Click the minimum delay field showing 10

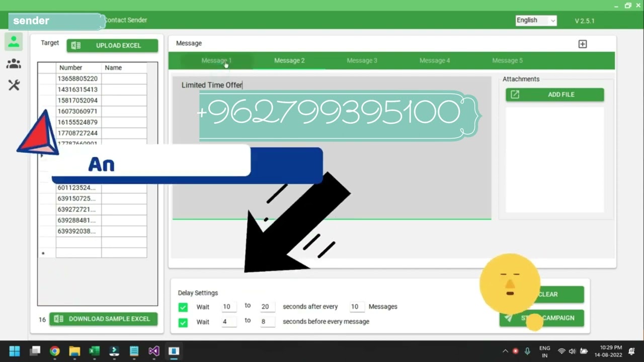(x=229, y=307)
